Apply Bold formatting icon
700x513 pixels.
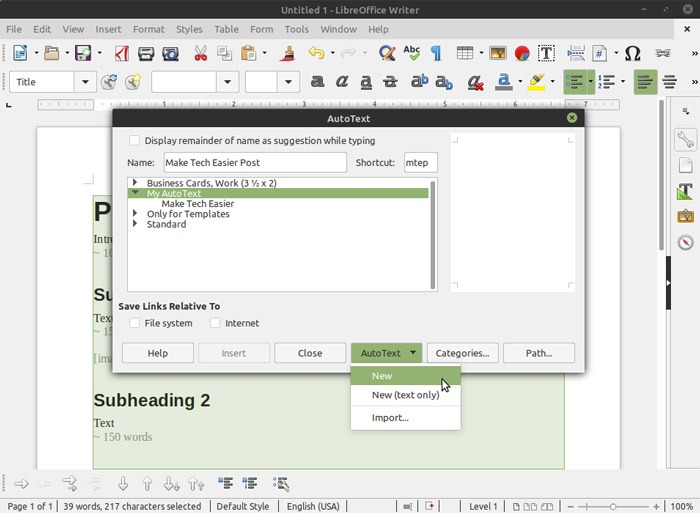click(x=317, y=82)
